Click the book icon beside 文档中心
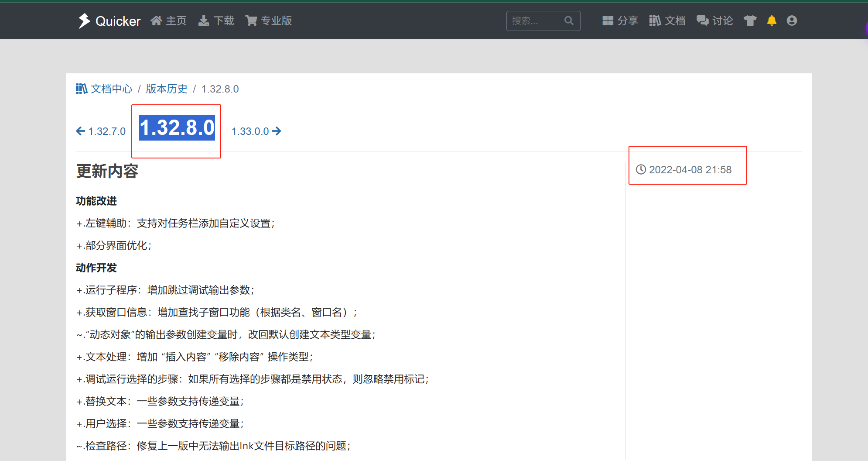The image size is (868, 461). click(82, 89)
